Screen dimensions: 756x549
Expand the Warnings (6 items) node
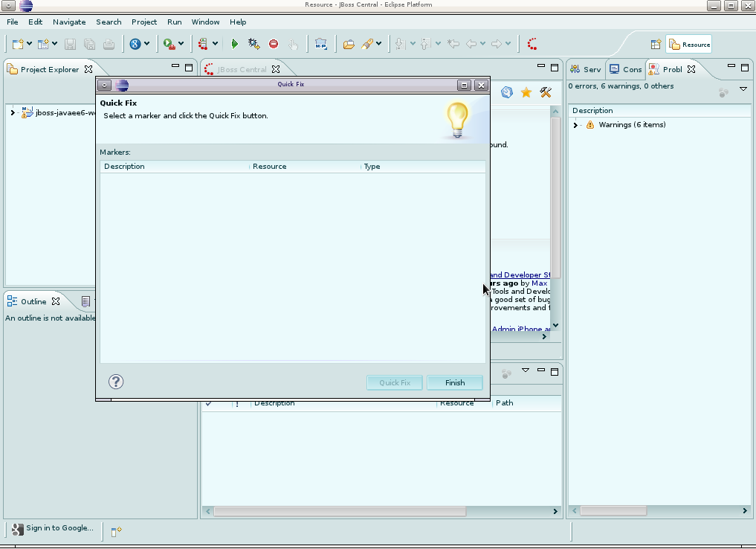575,125
